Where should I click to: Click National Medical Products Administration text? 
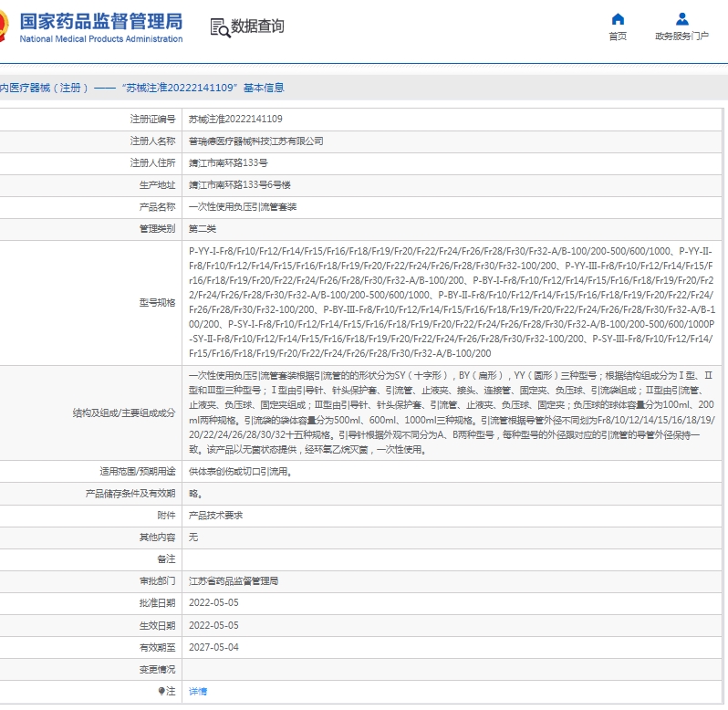click(x=101, y=39)
